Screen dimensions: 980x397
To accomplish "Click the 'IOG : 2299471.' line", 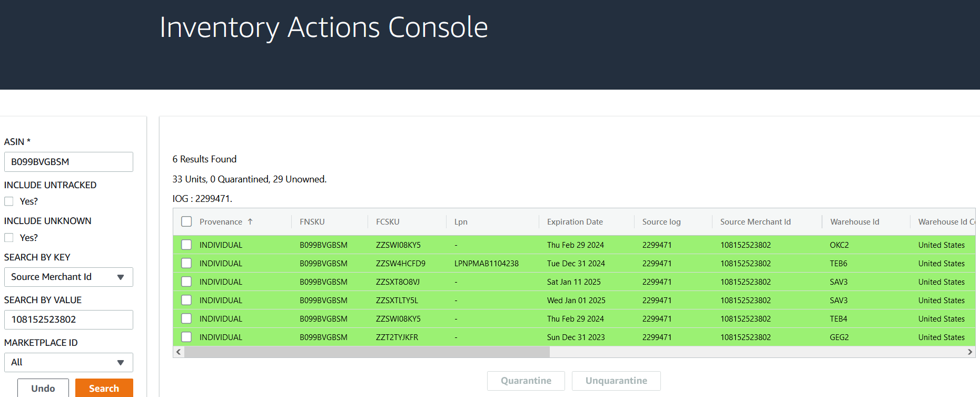I will (x=202, y=199).
